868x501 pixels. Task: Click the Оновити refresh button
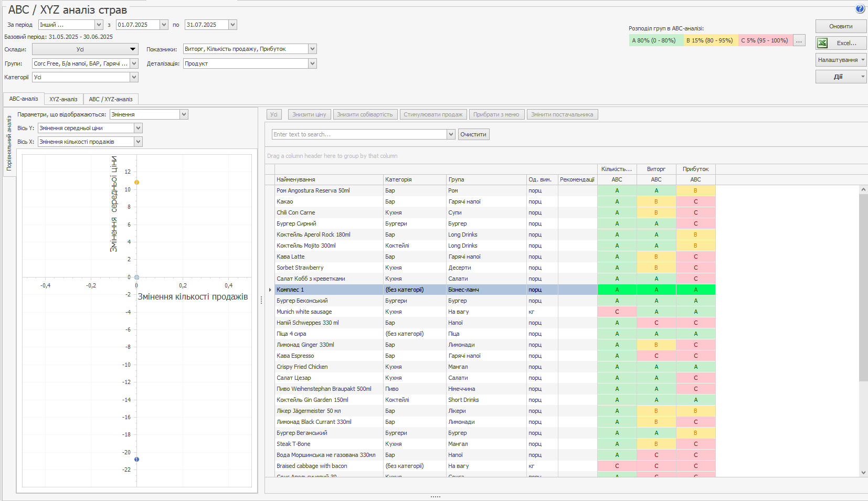click(840, 26)
